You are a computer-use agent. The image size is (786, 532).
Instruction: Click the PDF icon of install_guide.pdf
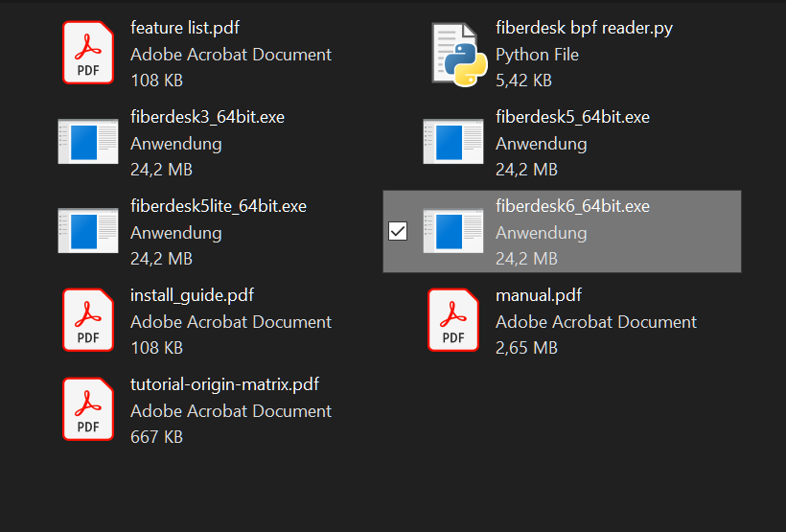pyautogui.click(x=88, y=320)
